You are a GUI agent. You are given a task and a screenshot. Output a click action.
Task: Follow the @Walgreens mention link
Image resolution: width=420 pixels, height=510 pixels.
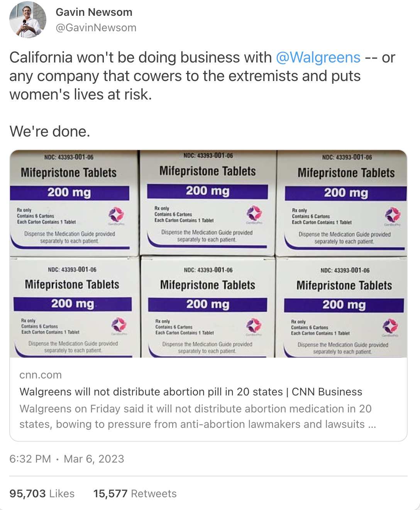click(x=318, y=57)
